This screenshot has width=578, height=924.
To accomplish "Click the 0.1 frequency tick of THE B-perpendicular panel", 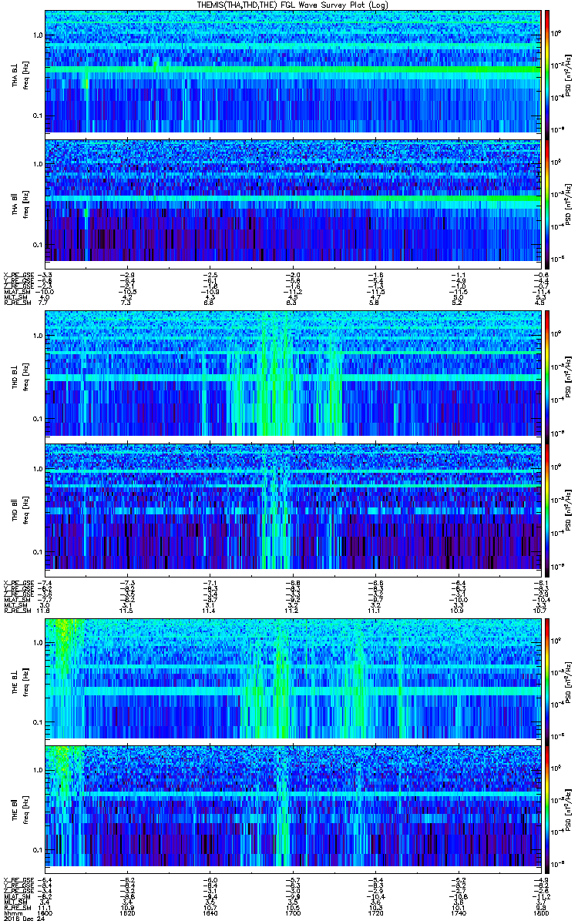I will coord(37,722).
